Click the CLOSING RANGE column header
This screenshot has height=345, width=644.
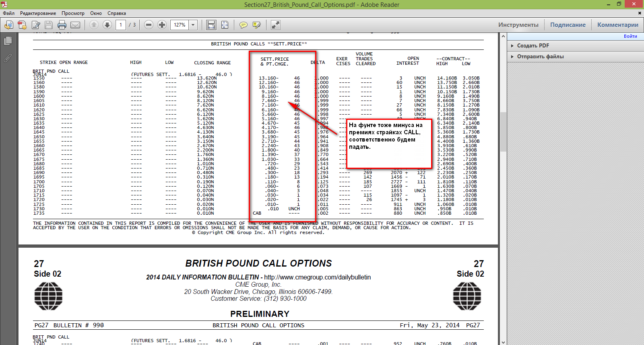coord(213,63)
